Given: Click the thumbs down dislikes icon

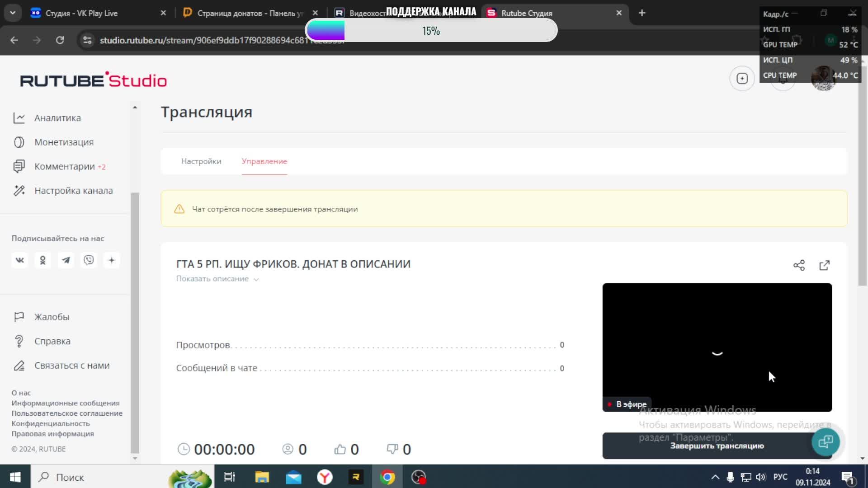Looking at the screenshot, I should pos(392,449).
